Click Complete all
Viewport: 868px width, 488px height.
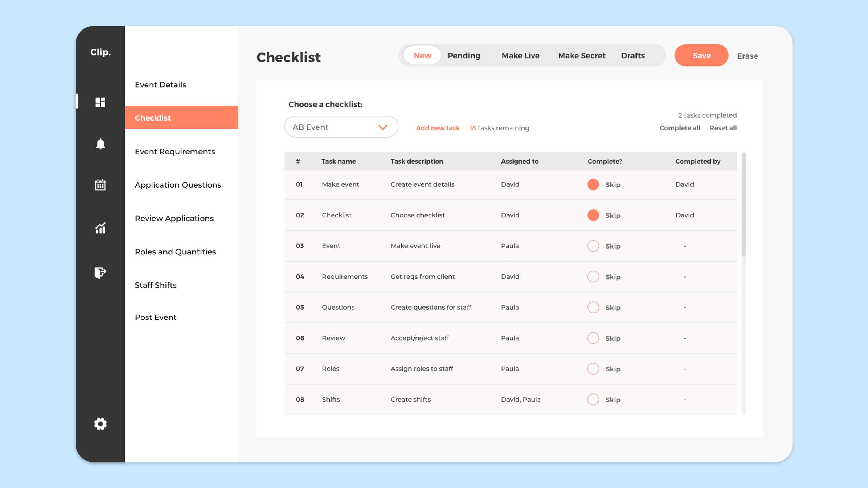coord(680,128)
